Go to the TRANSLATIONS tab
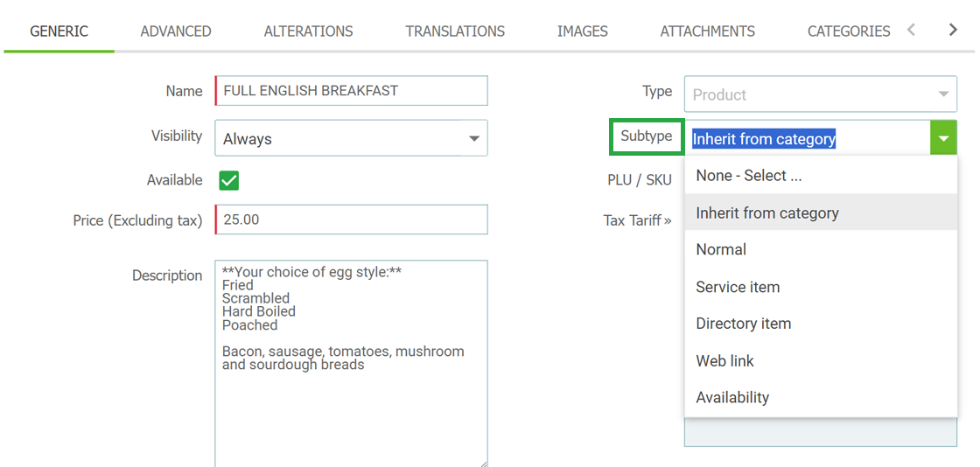 point(455,31)
